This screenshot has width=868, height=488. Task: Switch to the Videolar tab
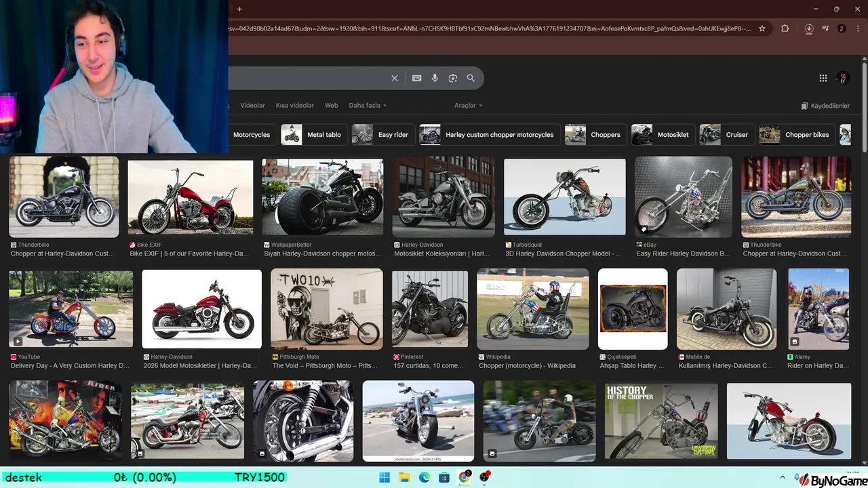coord(253,105)
